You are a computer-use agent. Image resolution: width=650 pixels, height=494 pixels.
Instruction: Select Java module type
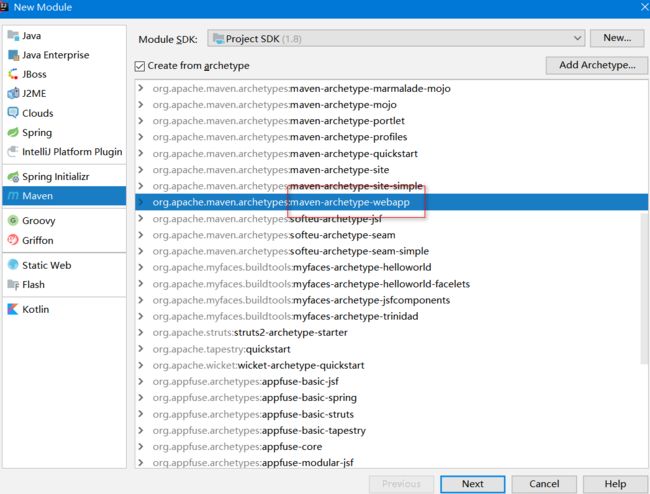coord(64,36)
